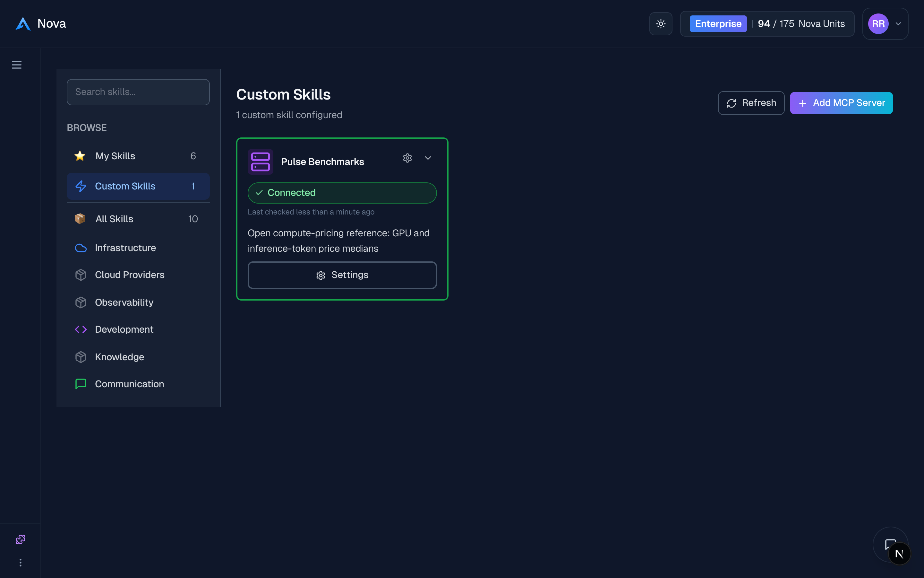The width and height of the screenshot is (924, 578).
Task: Click the Add MCP Server button
Action: [841, 103]
